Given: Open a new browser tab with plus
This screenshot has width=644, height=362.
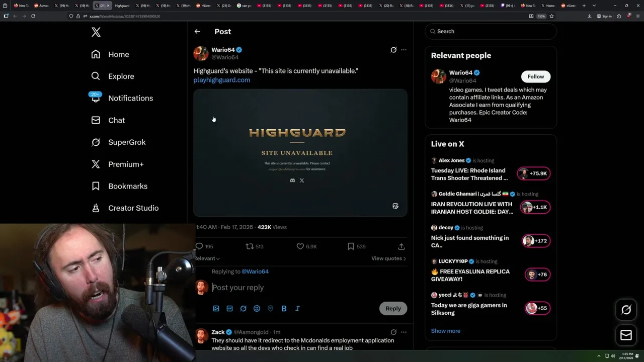Looking at the screenshot, I should (x=584, y=6).
